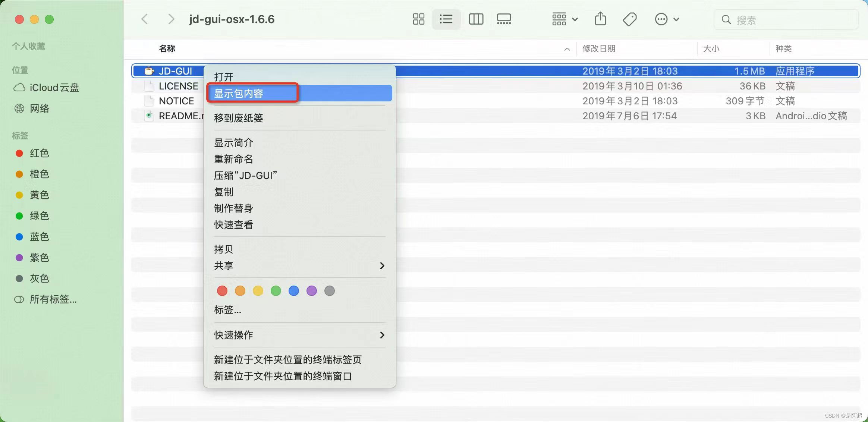
Task: Select the JD-GUI application row
Action: click(x=496, y=71)
